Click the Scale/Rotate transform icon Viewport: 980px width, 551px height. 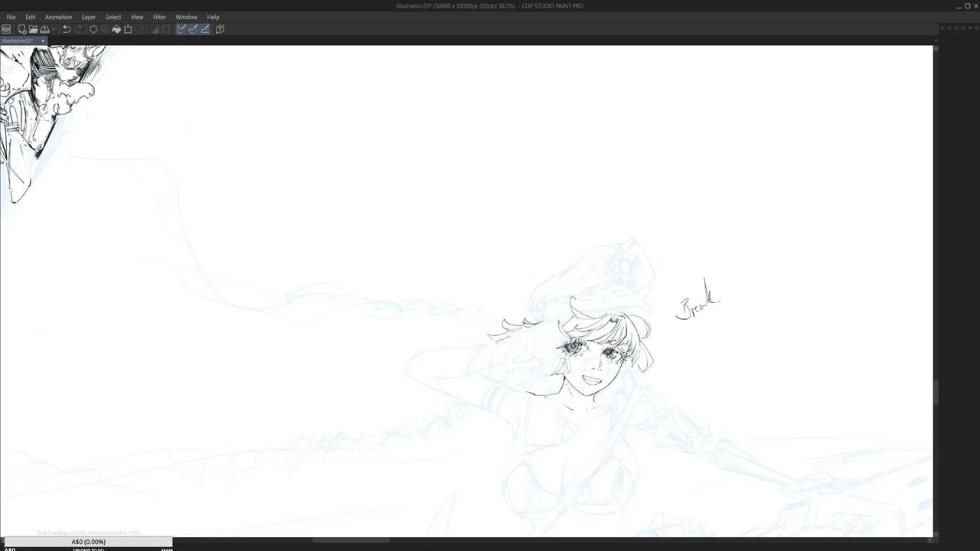click(x=128, y=29)
